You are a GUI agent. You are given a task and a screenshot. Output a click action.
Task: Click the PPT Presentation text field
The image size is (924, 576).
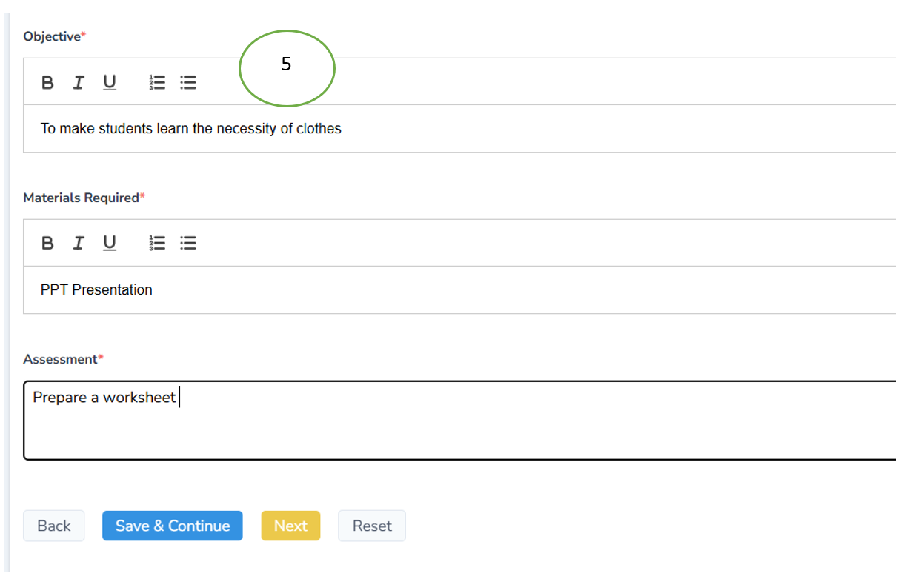[296, 289]
